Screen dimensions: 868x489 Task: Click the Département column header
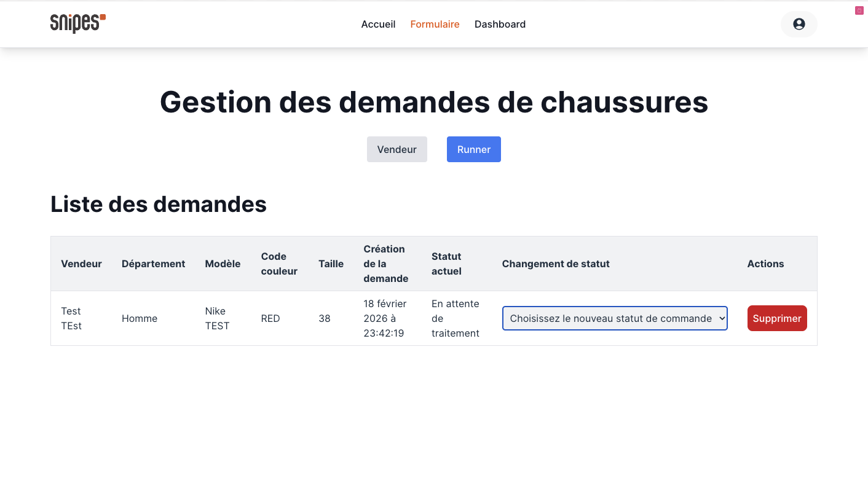pyautogui.click(x=153, y=264)
